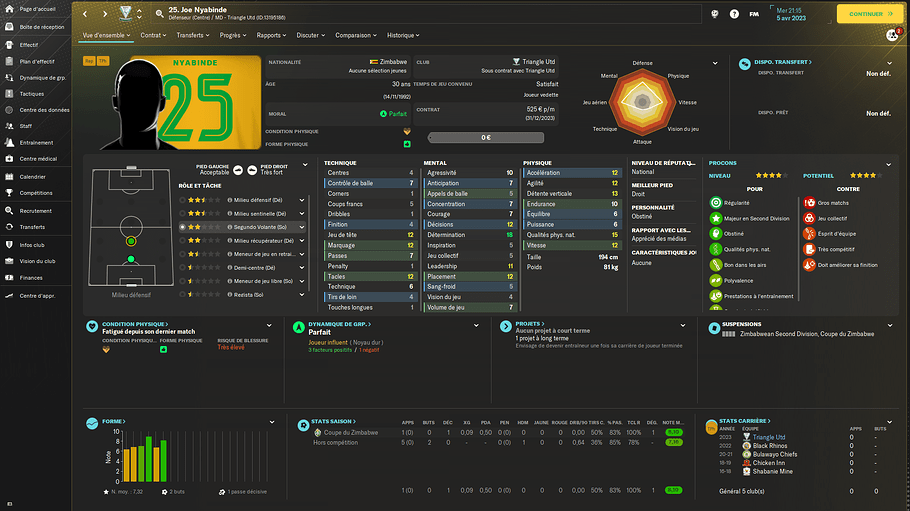This screenshot has width=910, height=511.
Task: Select the Segundo Volante (So) role radio
Action: (x=182, y=227)
